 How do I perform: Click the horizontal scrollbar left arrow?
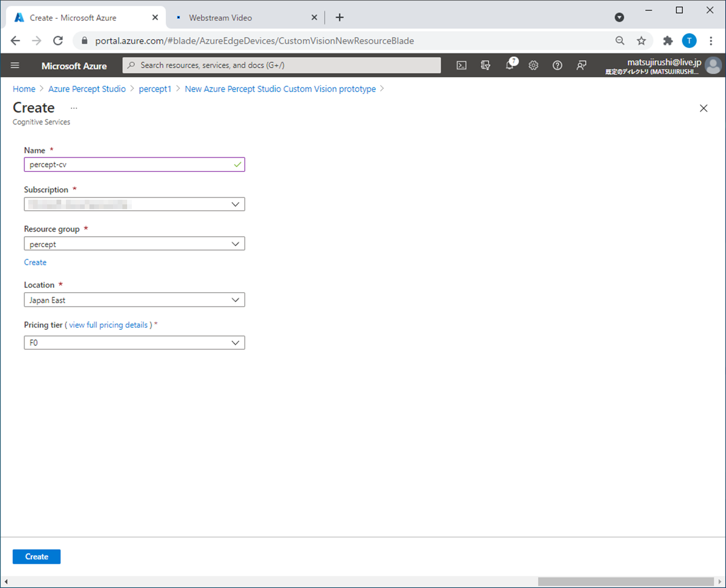(6, 582)
